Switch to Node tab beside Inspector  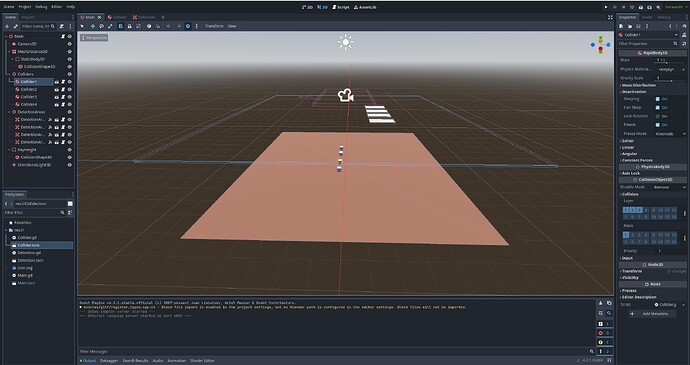tap(647, 17)
